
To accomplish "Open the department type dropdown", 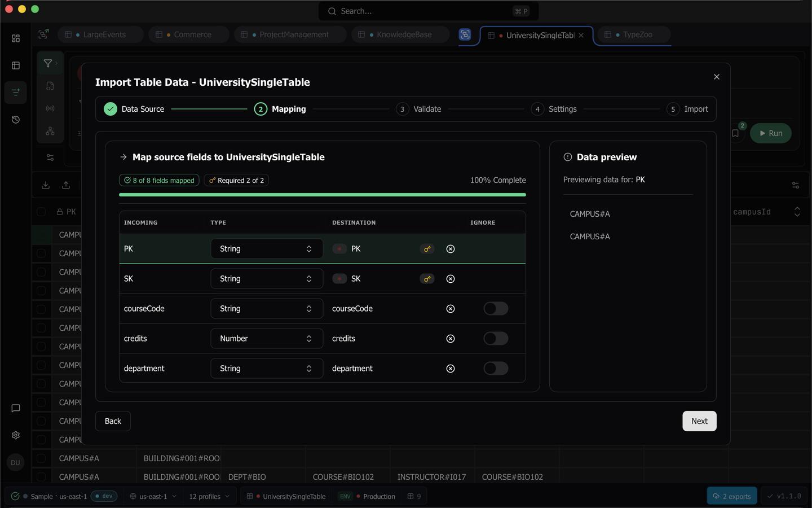I will 267,369.
